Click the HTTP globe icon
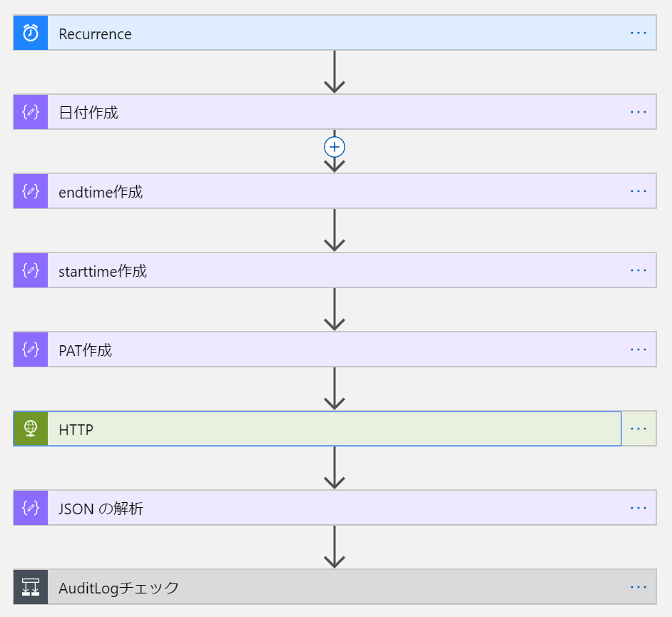The height and width of the screenshot is (617, 672). [x=31, y=429]
